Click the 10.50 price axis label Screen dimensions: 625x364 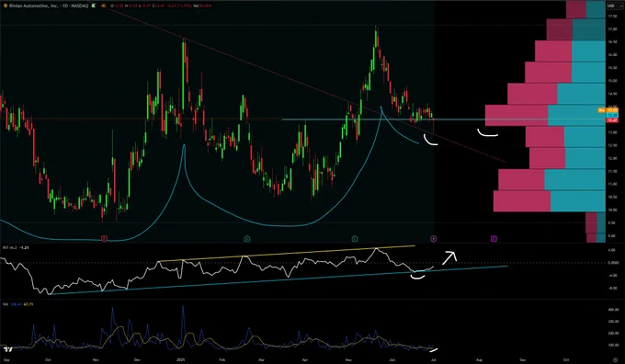(612, 197)
